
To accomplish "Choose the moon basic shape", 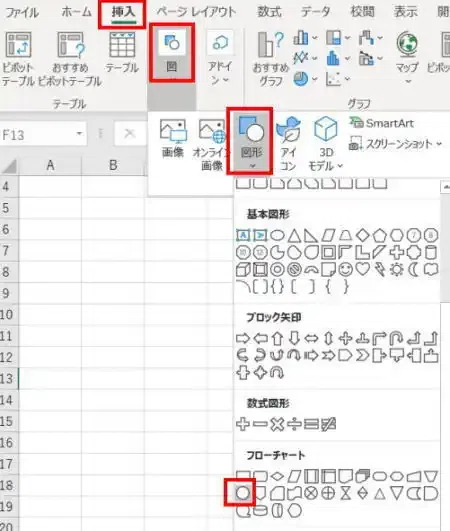I will coord(413,270).
